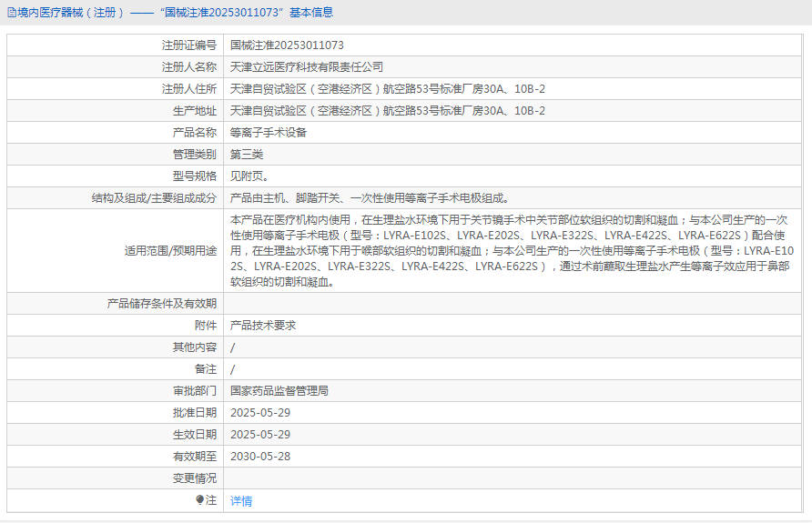Select approval date value in 批准日期 row
This screenshot has width=812, height=523.
pos(260,413)
